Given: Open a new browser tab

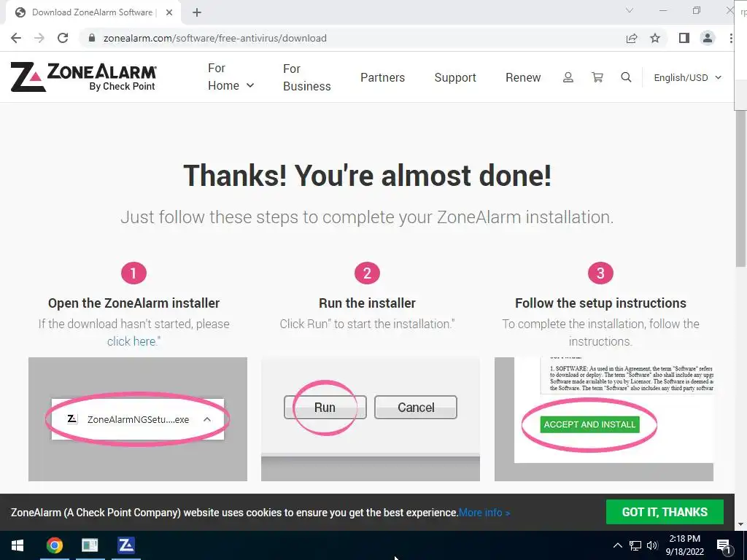Looking at the screenshot, I should tap(197, 12).
